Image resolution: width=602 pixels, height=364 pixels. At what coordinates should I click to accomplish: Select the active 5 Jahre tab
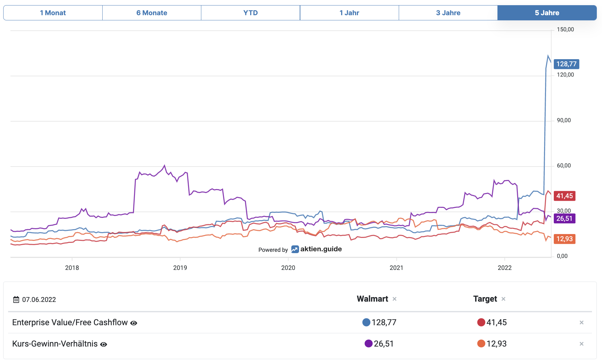(x=547, y=13)
